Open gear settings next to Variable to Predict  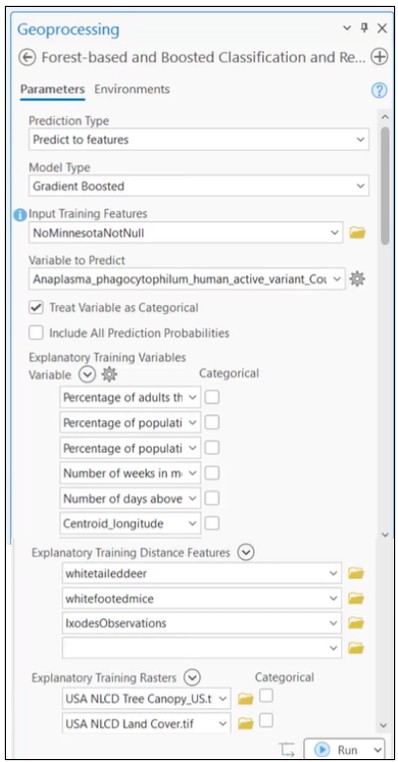click(358, 279)
